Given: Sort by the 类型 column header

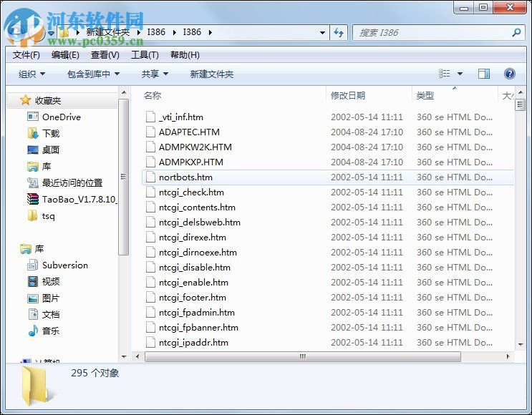Looking at the screenshot, I should tap(425, 96).
